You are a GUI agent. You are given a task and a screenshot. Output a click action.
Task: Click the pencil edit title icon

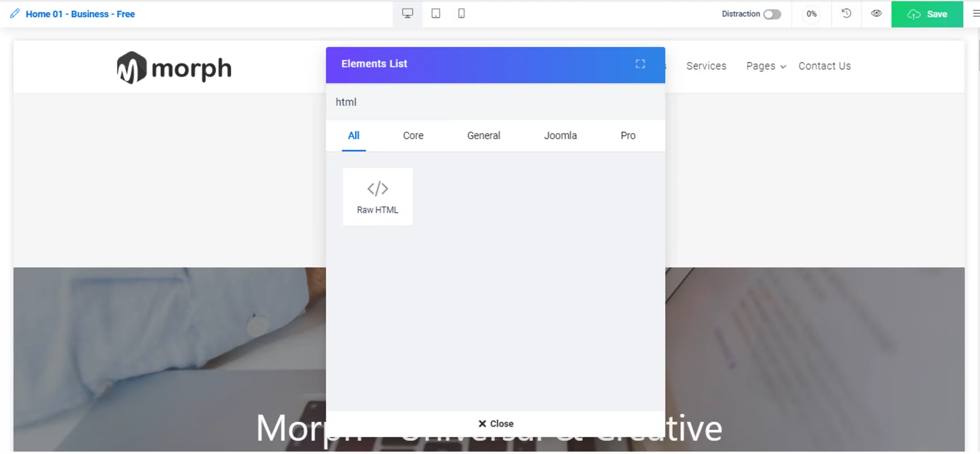pyautogui.click(x=15, y=13)
